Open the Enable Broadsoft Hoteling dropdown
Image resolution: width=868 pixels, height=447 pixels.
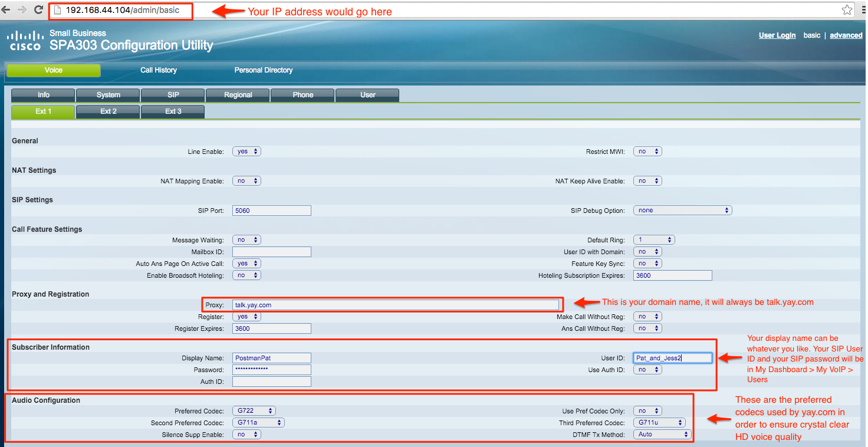click(x=246, y=275)
